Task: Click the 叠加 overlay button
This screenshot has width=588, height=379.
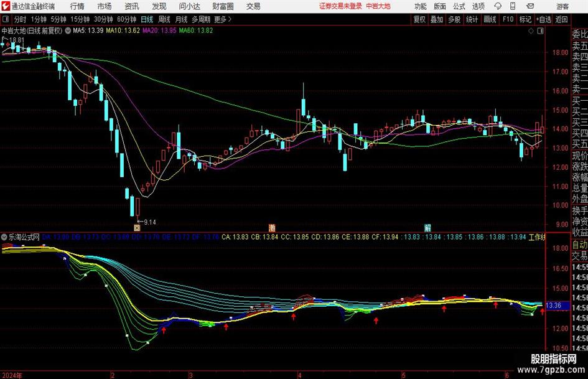Action: [437, 19]
